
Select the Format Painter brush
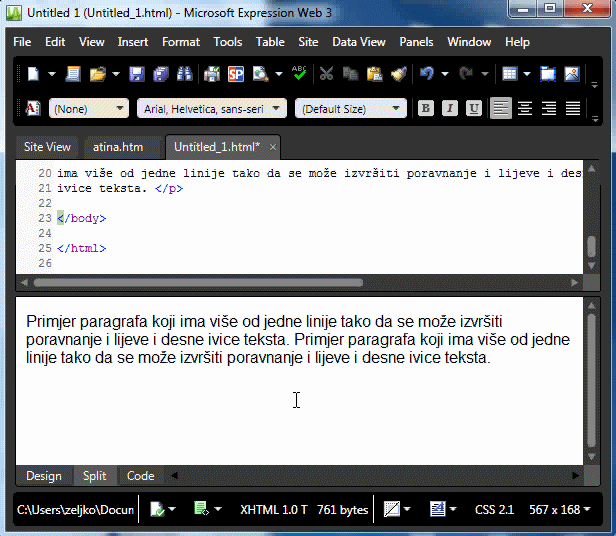(x=398, y=74)
